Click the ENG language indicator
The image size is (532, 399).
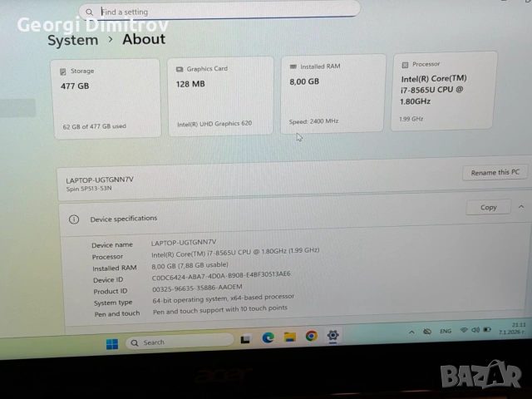click(446, 331)
